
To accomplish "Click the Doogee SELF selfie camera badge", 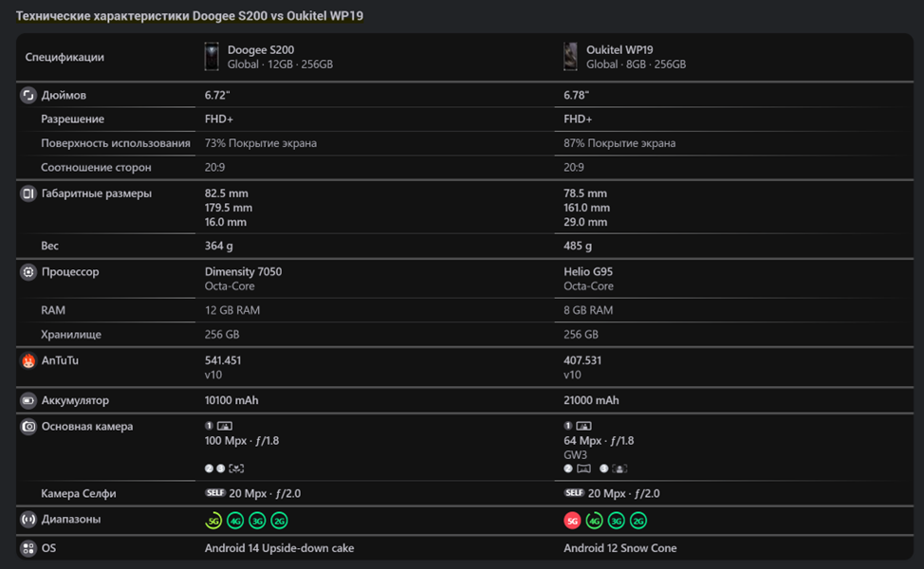I will [214, 493].
